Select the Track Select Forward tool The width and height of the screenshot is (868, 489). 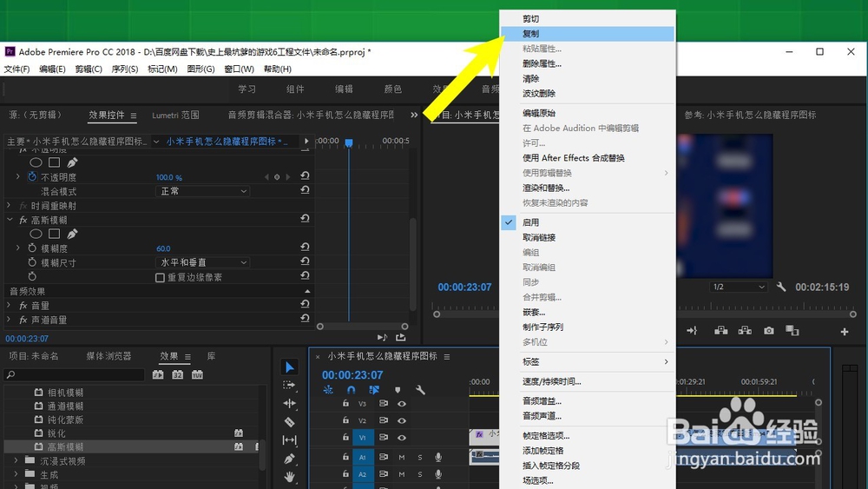pos(290,385)
